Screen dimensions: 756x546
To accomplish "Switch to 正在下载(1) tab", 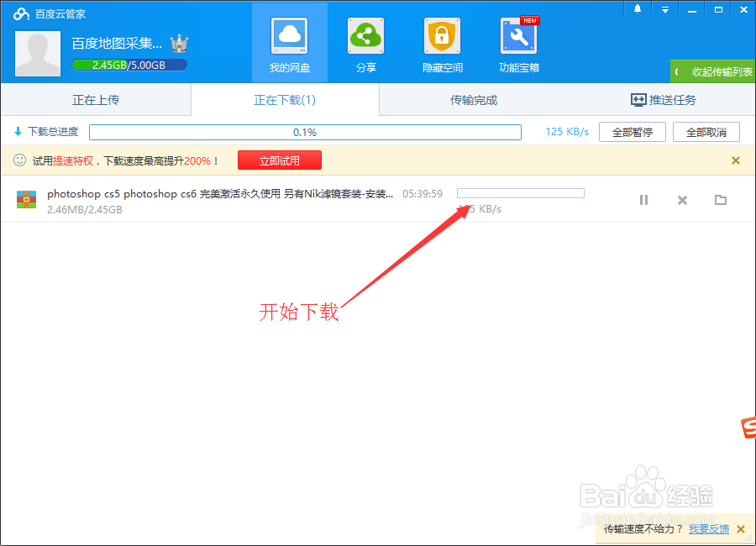I will point(285,100).
